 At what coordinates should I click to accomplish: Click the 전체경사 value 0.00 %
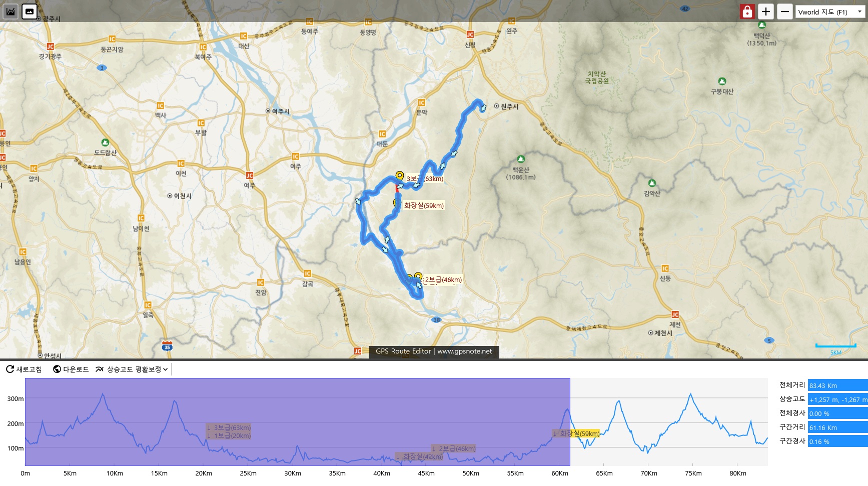pyautogui.click(x=837, y=413)
